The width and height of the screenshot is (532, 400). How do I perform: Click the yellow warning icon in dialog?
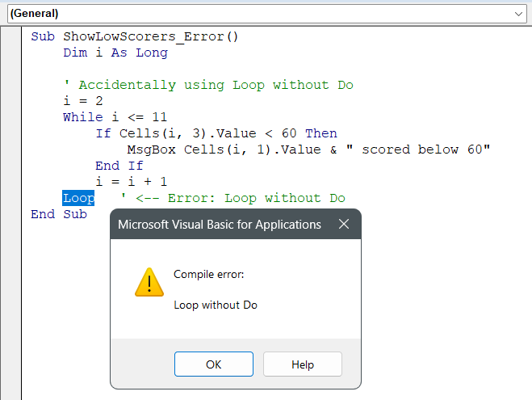click(149, 282)
